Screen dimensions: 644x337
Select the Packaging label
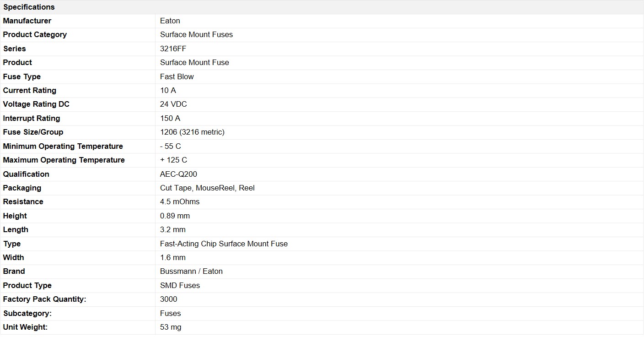(x=22, y=188)
